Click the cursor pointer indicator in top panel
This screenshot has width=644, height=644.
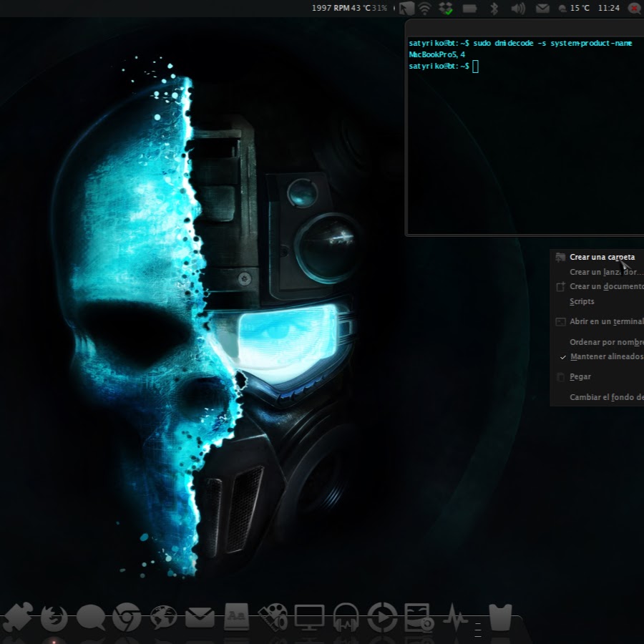click(x=406, y=8)
